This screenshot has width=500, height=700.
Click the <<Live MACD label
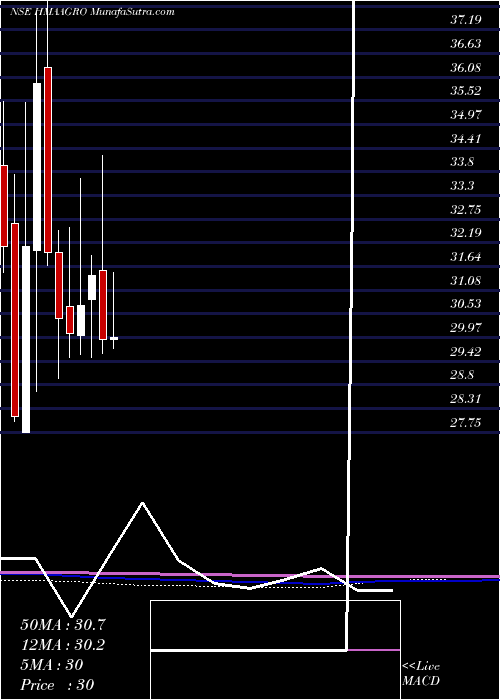tap(421, 674)
